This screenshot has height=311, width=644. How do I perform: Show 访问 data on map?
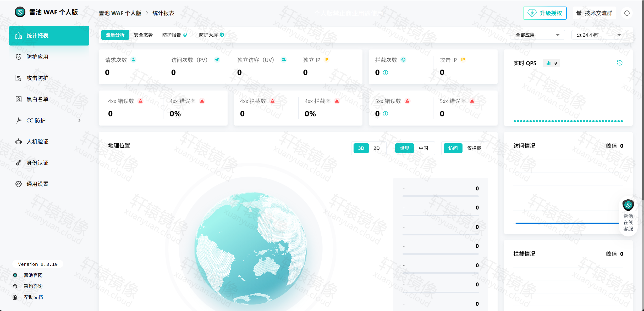coord(453,148)
